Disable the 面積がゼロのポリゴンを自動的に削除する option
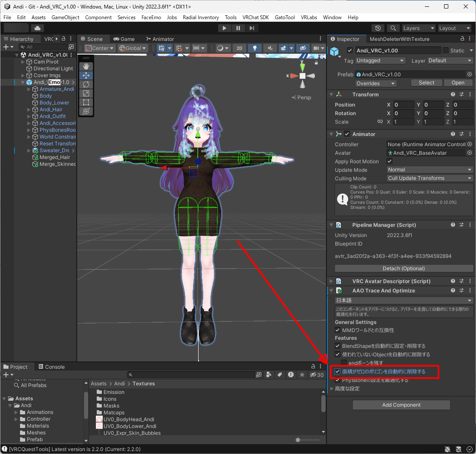This screenshot has height=454, width=476. click(338, 372)
